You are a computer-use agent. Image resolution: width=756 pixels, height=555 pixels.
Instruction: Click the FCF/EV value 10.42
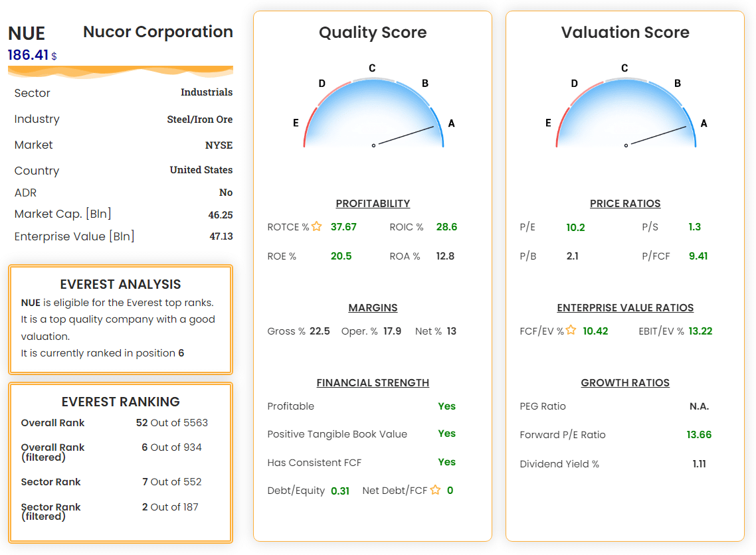click(595, 331)
